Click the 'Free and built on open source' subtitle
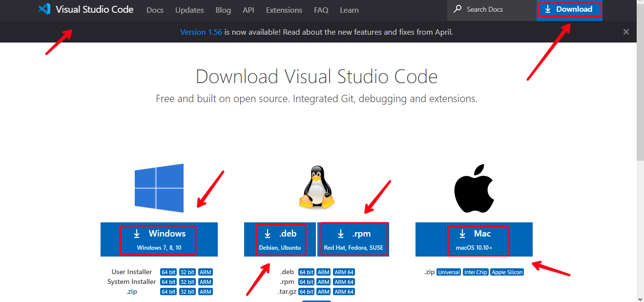Viewport: 644px width, 302px height. tap(316, 99)
